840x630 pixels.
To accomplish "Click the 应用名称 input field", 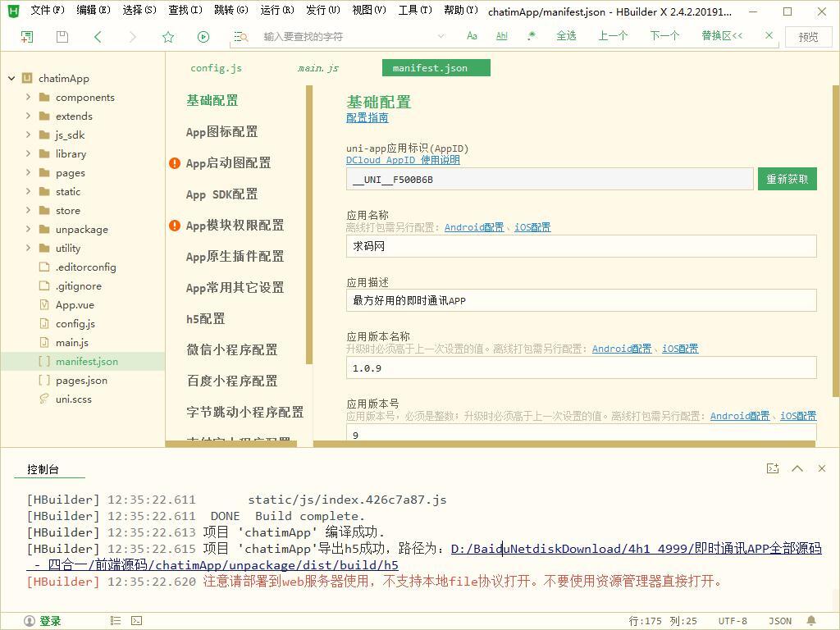I will click(x=581, y=246).
